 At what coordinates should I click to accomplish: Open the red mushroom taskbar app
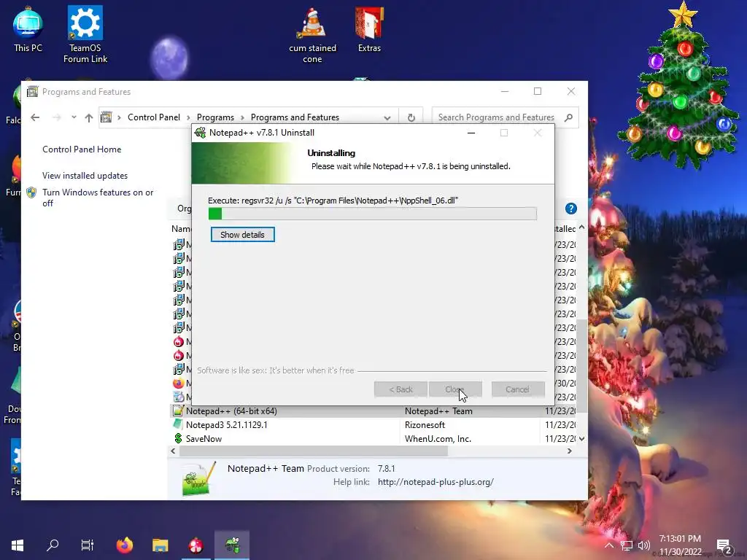[x=196, y=545]
